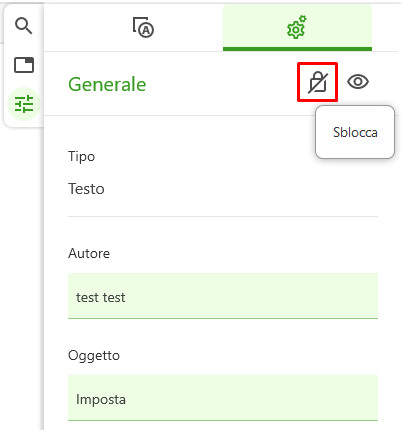Click the "test test" author text

click(x=101, y=297)
